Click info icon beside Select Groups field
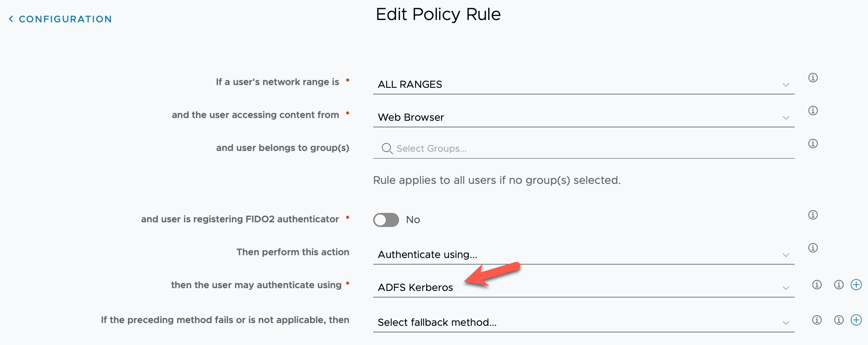This screenshot has height=345, width=868. [813, 143]
